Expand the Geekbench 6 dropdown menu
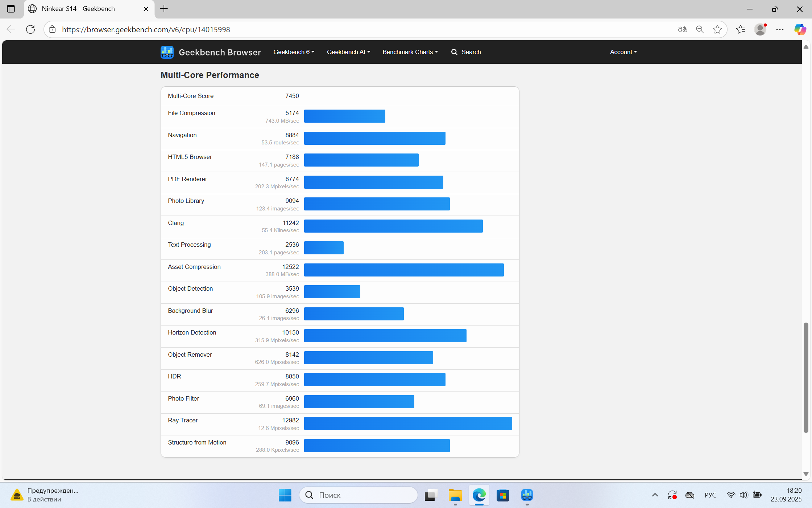This screenshot has height=508, width=812. click(x=294, y=52)
